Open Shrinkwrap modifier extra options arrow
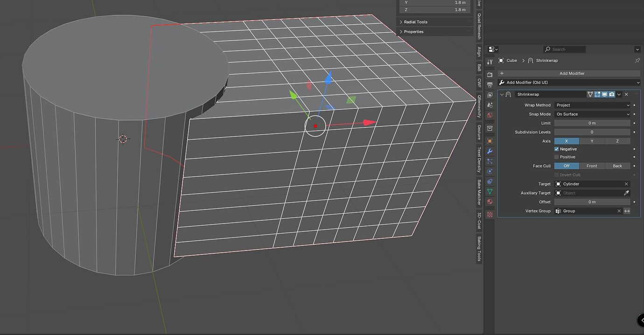Screen dimensions: 644x335 (x=619, y=94)
